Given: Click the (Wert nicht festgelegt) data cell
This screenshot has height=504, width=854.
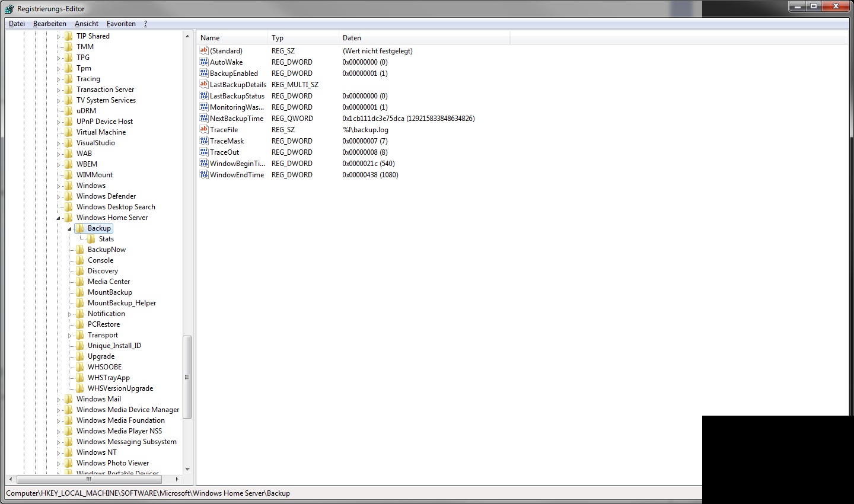Looking at the screenshot, I should pyautogui.click(x=377, y=51).
